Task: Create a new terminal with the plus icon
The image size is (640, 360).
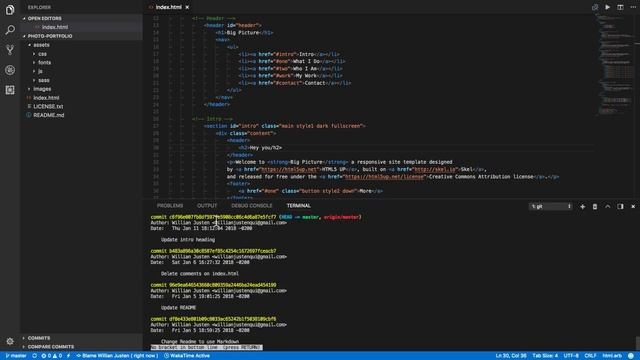Action: [582, 207]
